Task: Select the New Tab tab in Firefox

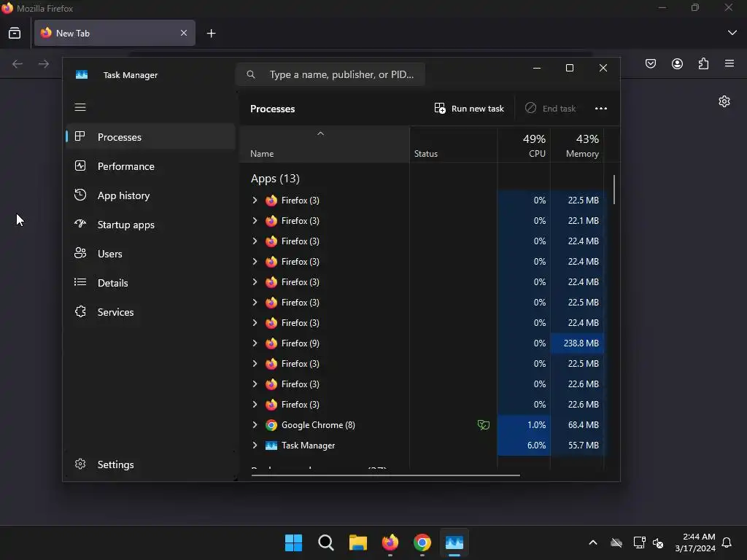Action: [115, 33]
